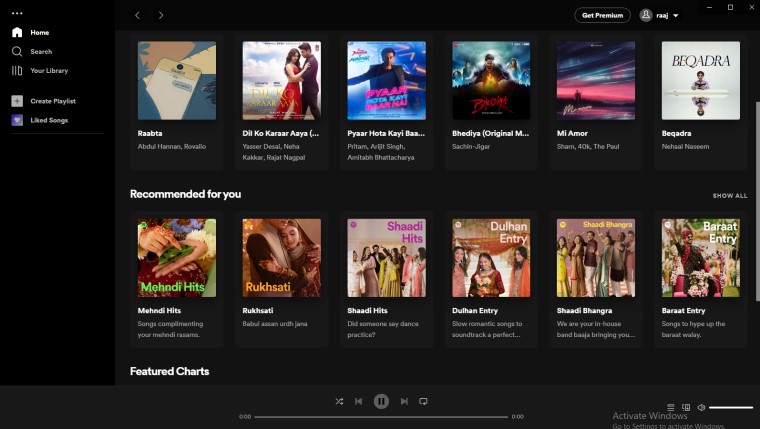
Task: Open the play queue icon
Action: pos(670,408)
